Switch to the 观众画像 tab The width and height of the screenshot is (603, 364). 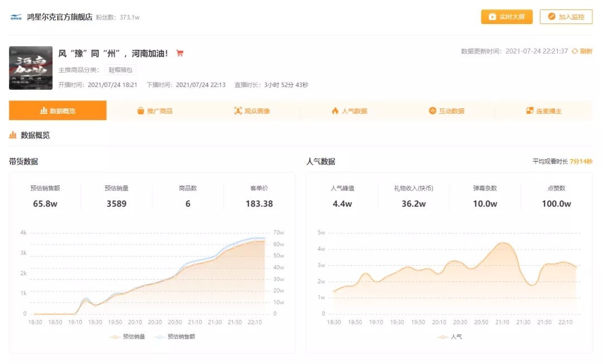252,111
